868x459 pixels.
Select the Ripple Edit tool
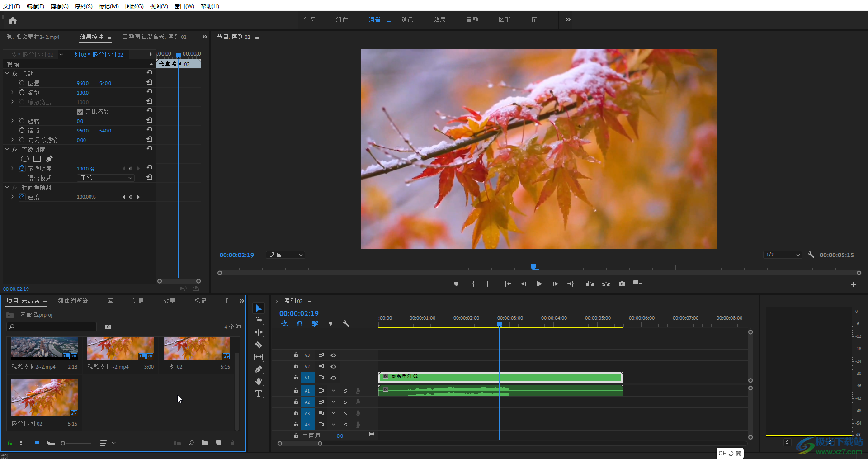tap(259, 332)
